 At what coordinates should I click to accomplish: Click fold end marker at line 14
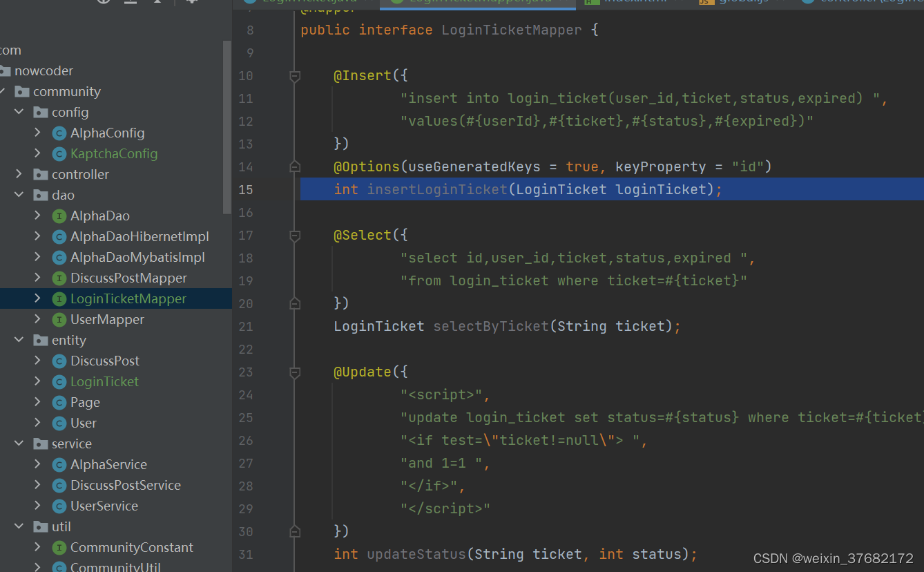click(295, 166)
